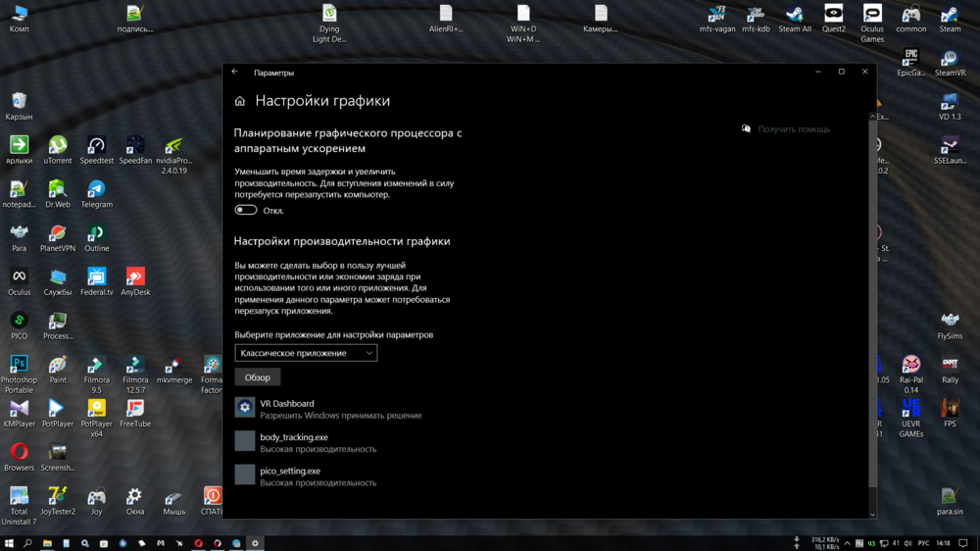
Task: Open PotPlayer x64 desktop icon
Action: [x=96, y=418]
